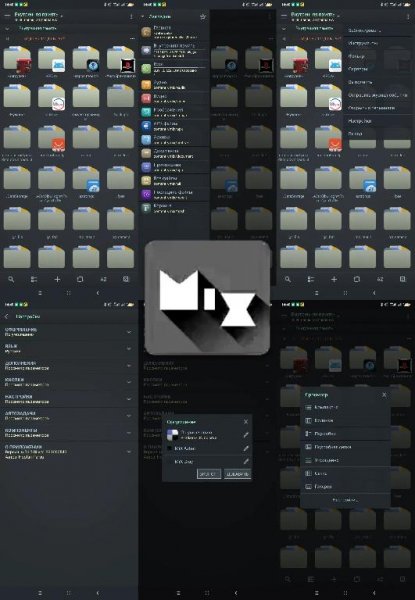This screenshot has height=600, width=415.
Task: Expand the ОФОРМЛЕНИЕ settings section chevron
Action: 129,332
